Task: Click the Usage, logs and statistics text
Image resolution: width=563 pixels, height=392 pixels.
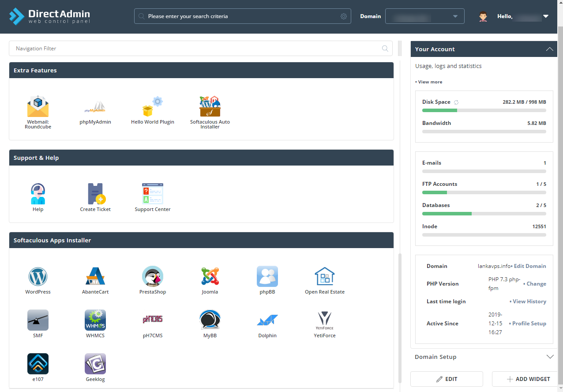Action: tap(448, 66)
